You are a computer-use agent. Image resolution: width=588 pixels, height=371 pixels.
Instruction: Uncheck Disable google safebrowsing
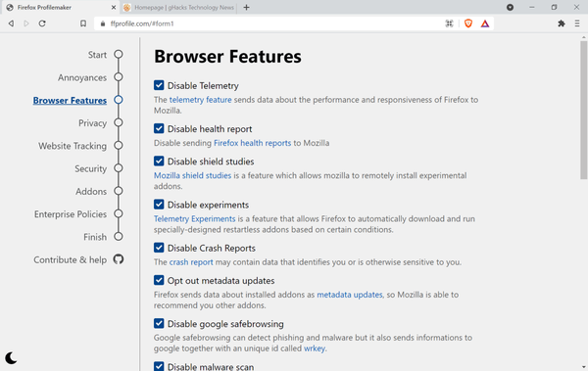159,323
